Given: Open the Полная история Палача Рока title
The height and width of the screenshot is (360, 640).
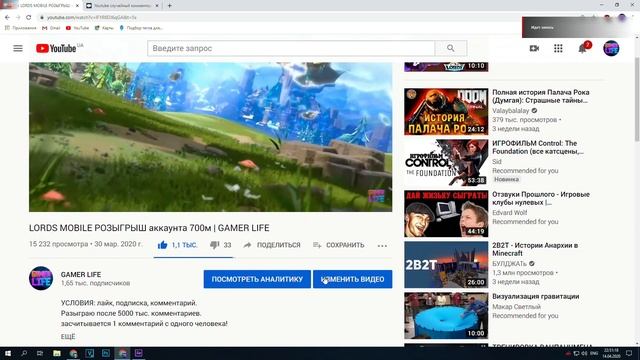Looking at the screenshot, I should tap(540, 96).
